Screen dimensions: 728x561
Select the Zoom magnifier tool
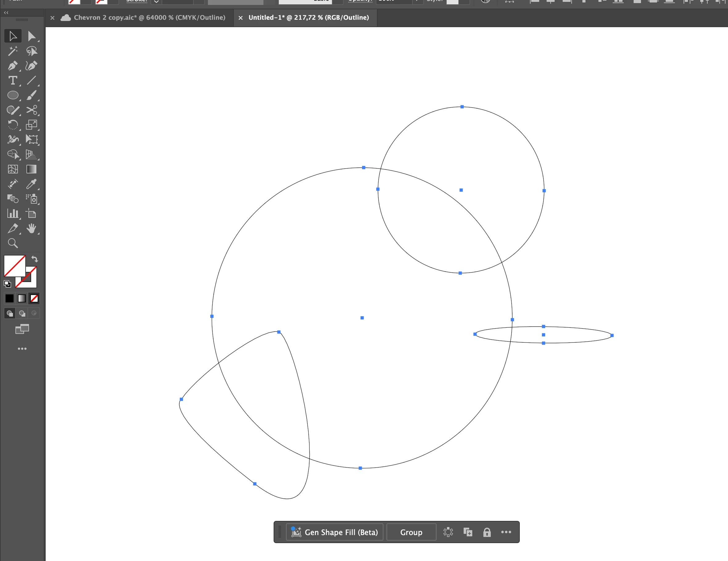point(13,243)
